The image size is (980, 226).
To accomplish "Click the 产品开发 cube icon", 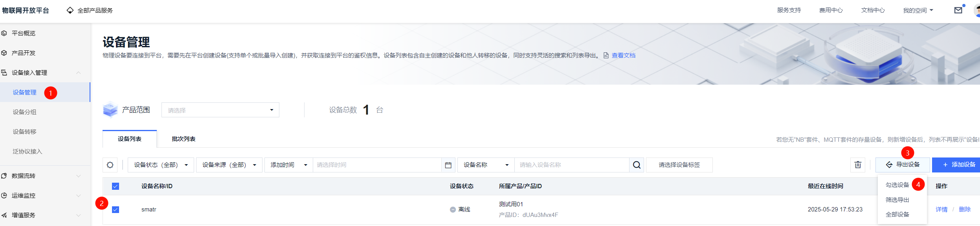I will (x=4, y=53).
